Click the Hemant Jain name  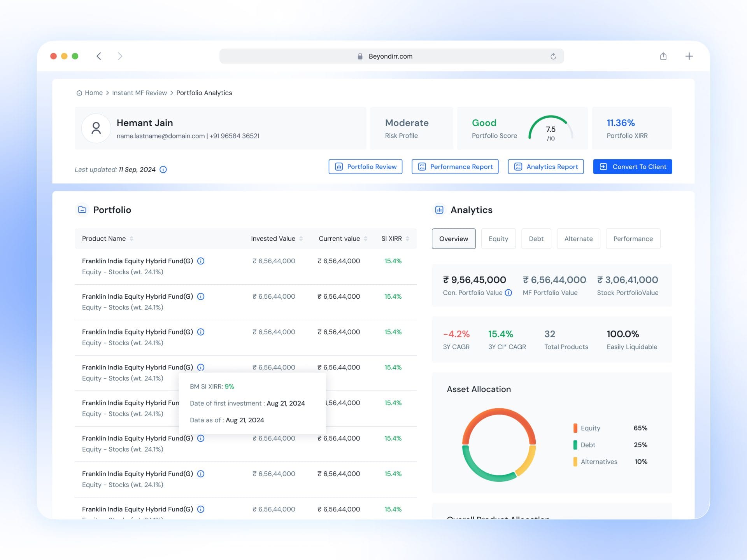tap(145, 123)
